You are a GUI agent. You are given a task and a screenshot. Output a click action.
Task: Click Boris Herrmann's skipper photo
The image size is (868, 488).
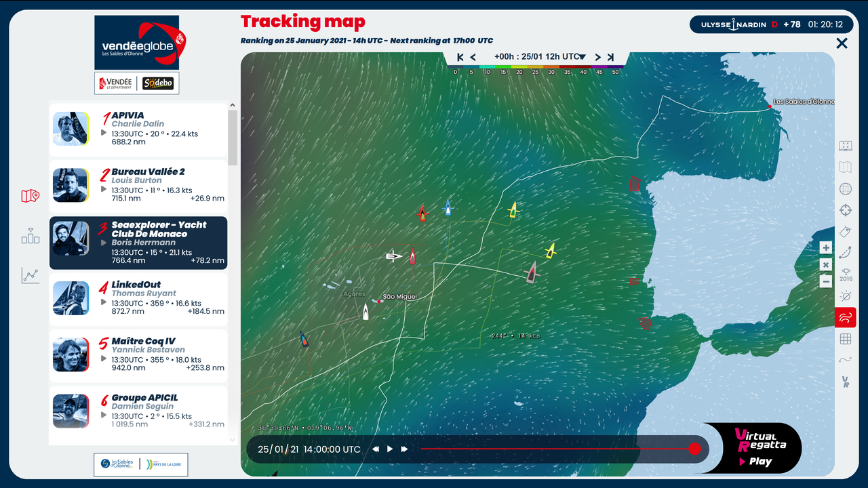point(71,239)
